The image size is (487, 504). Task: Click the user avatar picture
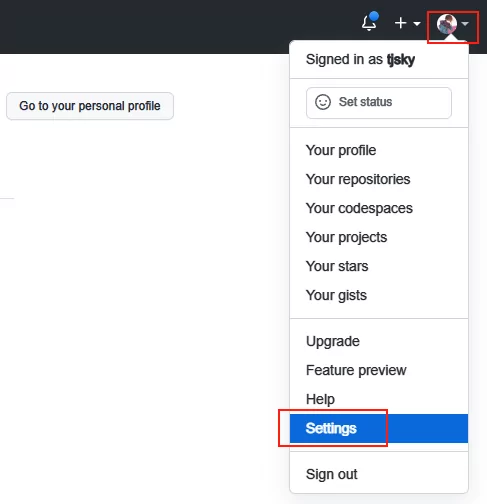(446, 24)
